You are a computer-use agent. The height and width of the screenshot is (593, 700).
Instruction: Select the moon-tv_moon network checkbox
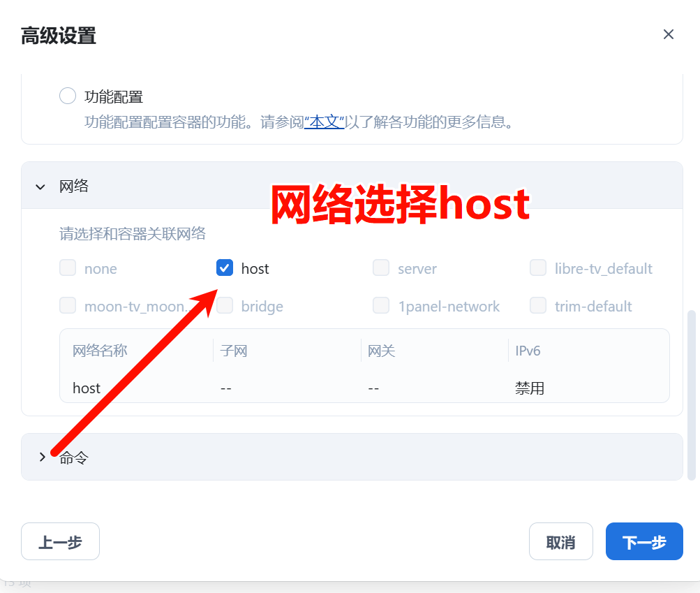pos(68,306)
